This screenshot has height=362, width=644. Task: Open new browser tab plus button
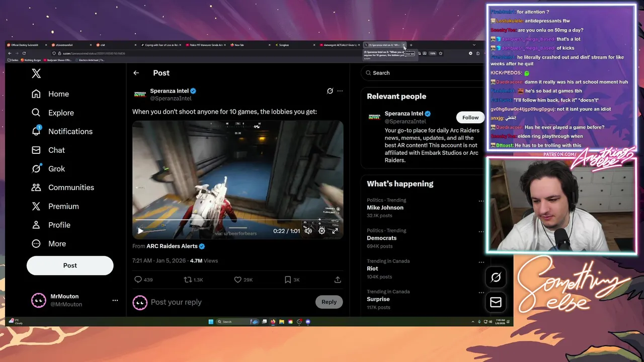pyautogui.click(x=411, y=45)
